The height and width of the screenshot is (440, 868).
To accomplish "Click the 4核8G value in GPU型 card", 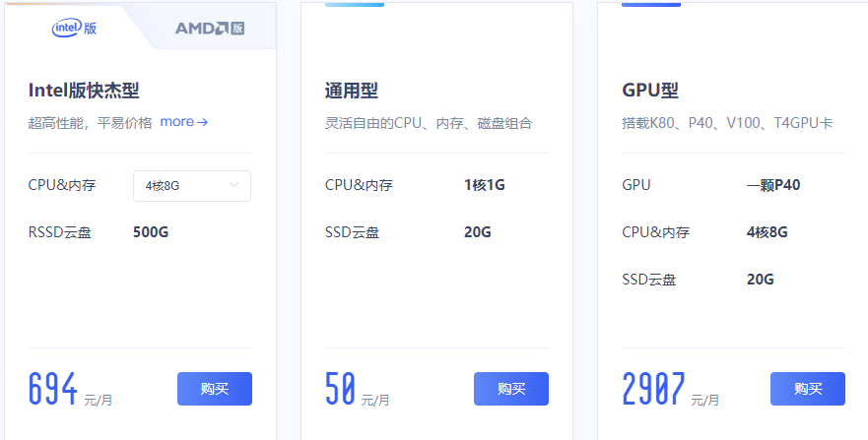I will point(767,232).
